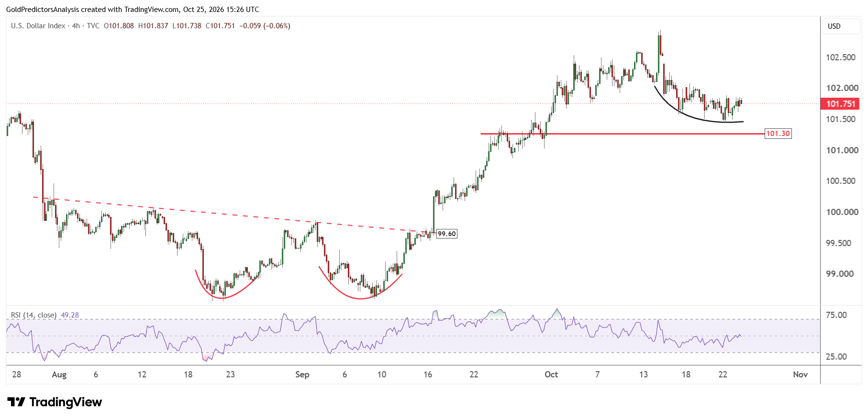Image resolution: width=868 pixels, height=420 pixels.
Task: Click the low value L101.738
Action: [x=187, y=26]
